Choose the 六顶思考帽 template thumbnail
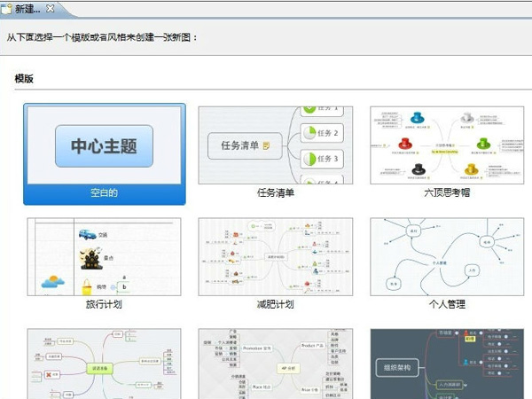 (447, 145)
